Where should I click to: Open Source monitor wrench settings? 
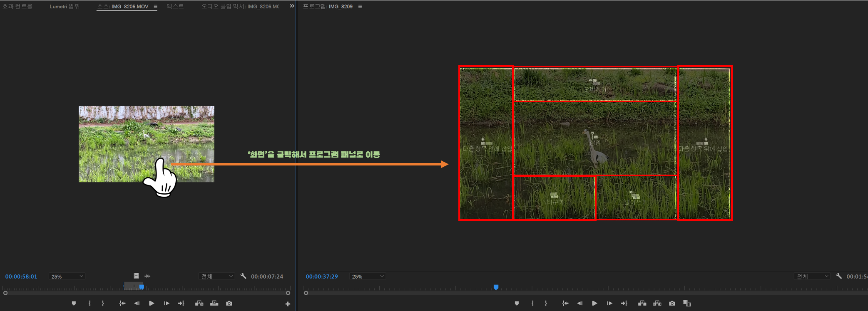[x=244, y=276]
